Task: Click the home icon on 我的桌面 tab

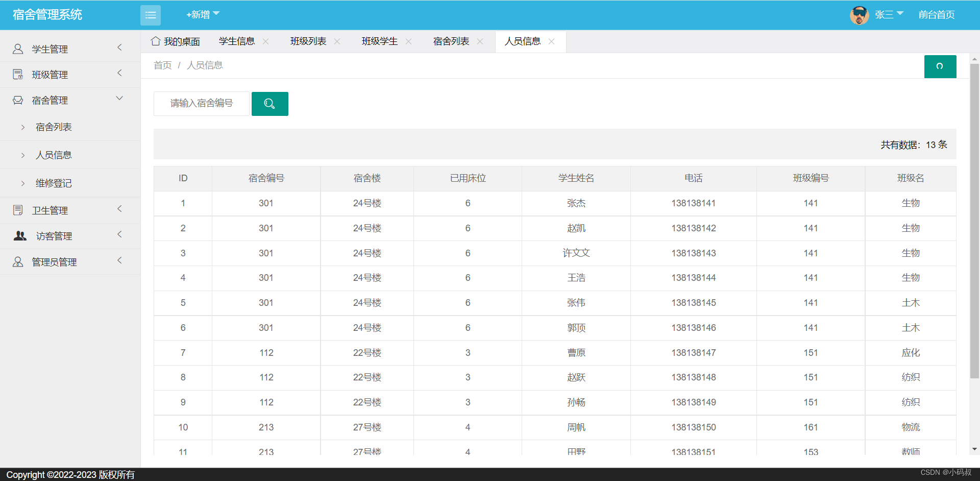Action: point(156,41)
